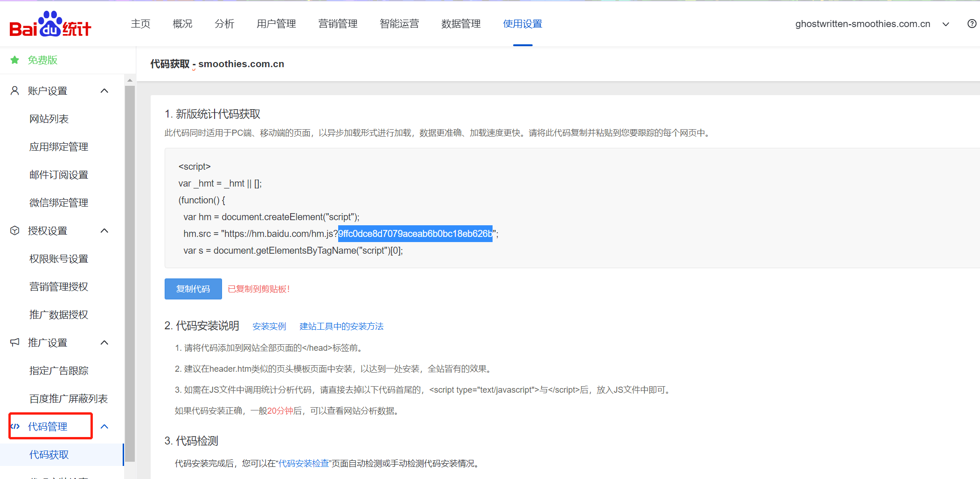Click the highlighted tracking ID in code
Image resolution: width=980 pixels, height=479 pixels.
(x=415, y=234)
